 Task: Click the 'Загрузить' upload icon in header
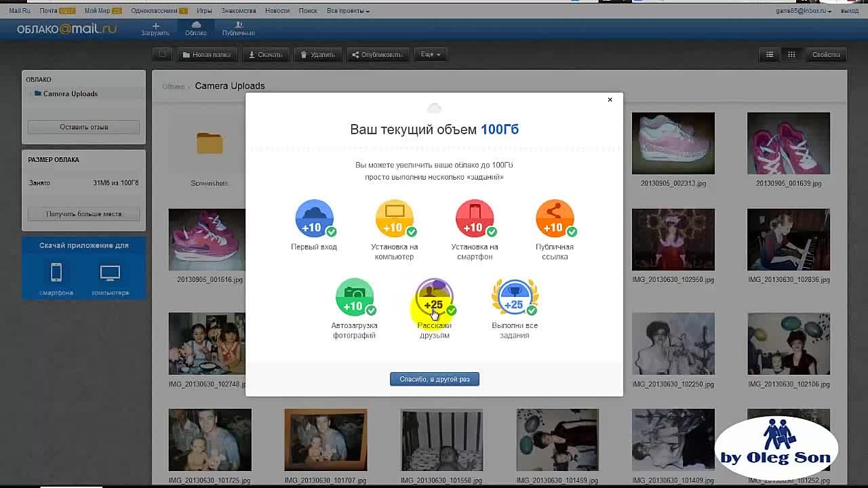click(x=155, y=29)
